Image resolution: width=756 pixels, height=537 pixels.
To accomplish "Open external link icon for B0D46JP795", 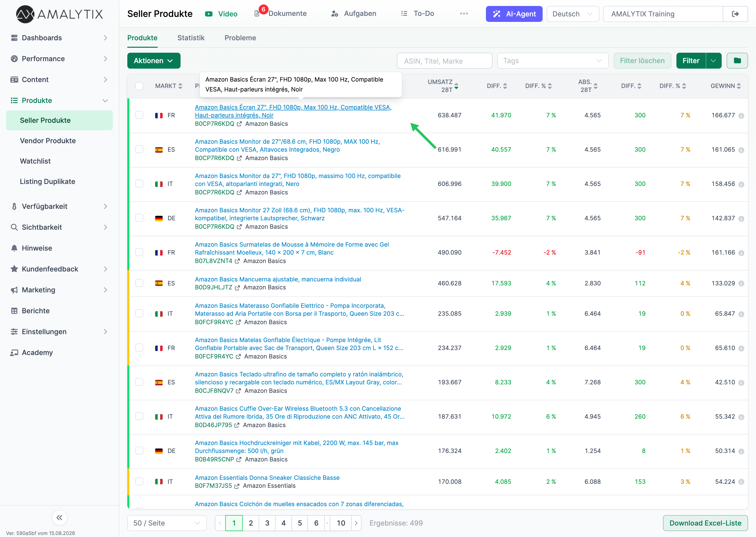I will (237, 425).
